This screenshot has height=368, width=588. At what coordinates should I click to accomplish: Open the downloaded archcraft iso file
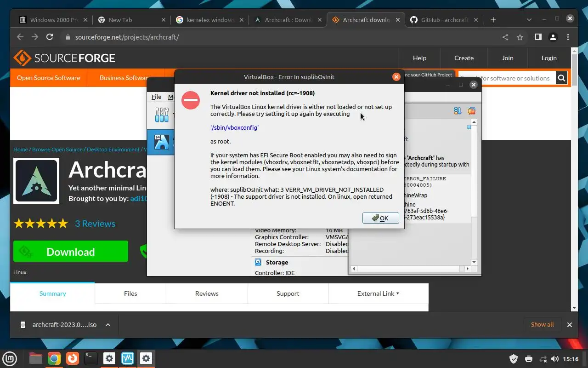[x=58, y=325]
